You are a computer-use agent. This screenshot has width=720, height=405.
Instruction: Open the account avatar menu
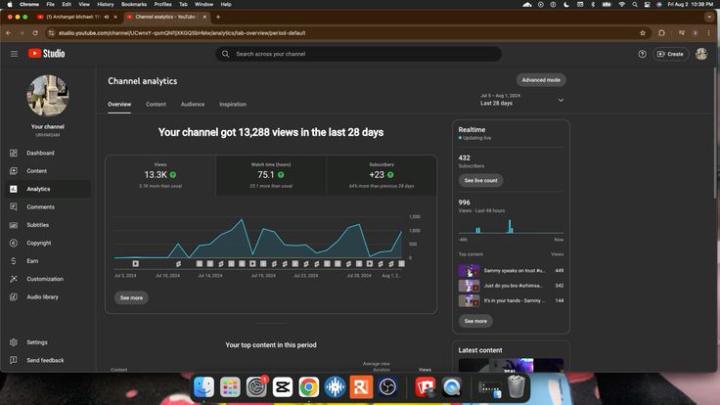click(x=701, y=54)
